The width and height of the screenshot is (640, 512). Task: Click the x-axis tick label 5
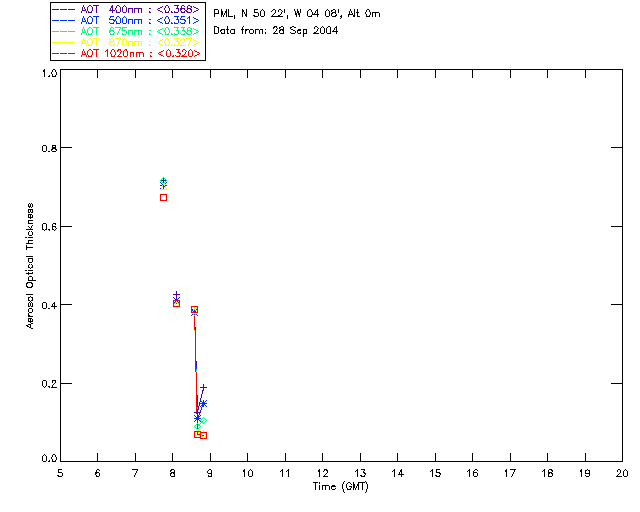60,473
